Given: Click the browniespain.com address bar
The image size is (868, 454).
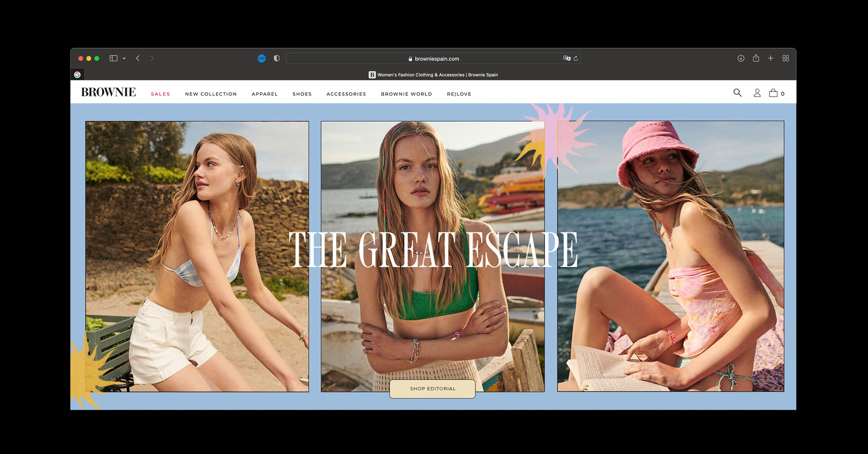Looking at the screenshot, I should point(434,59).
